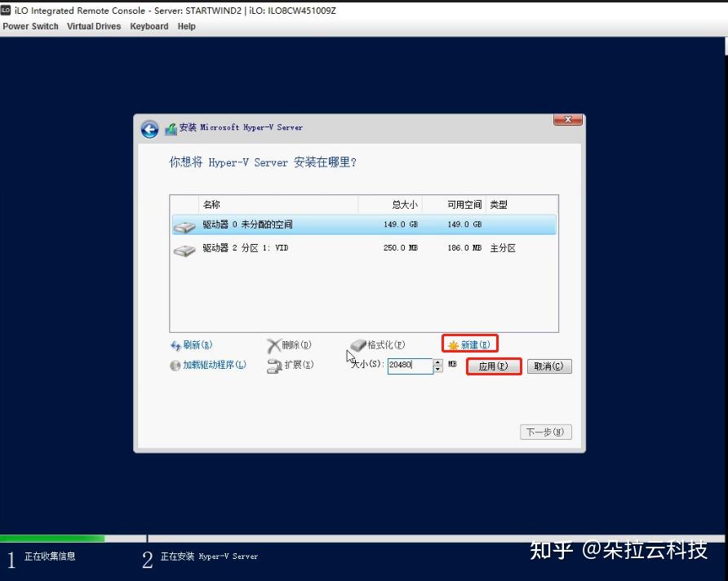This screenshot has height=581, width=728.
Task: Click the drive icon beside 驱动器 2
Action: [x=184, y=248]
